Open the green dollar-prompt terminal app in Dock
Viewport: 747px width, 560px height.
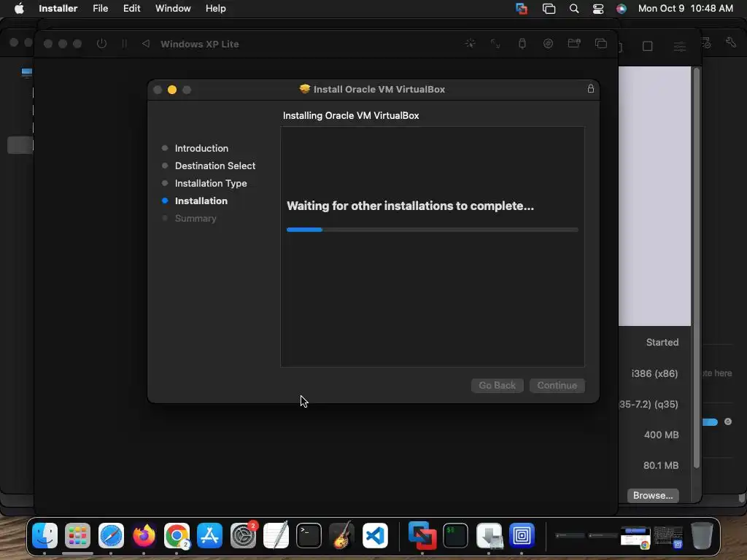[455, 536]
